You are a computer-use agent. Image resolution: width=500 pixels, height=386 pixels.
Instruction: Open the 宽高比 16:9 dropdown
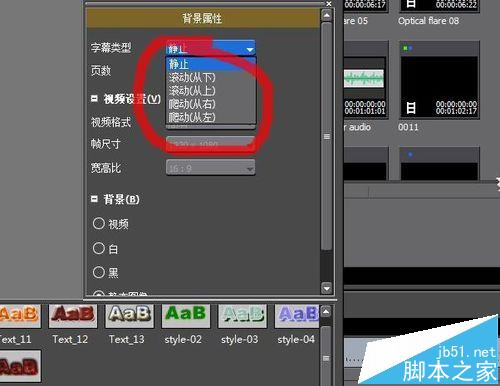click(x=211, y=168)
